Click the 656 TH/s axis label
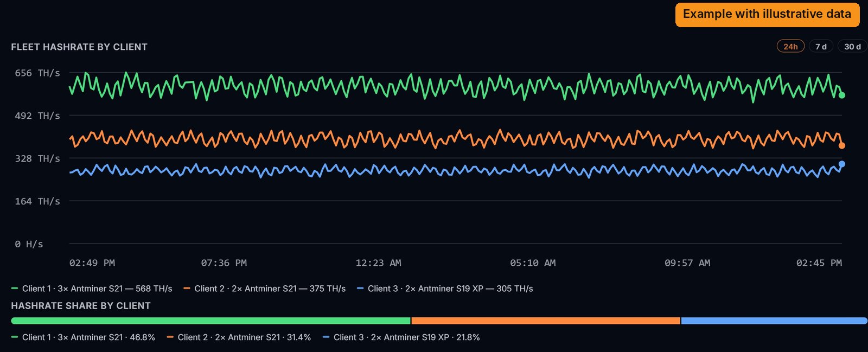 click(37, 73)
